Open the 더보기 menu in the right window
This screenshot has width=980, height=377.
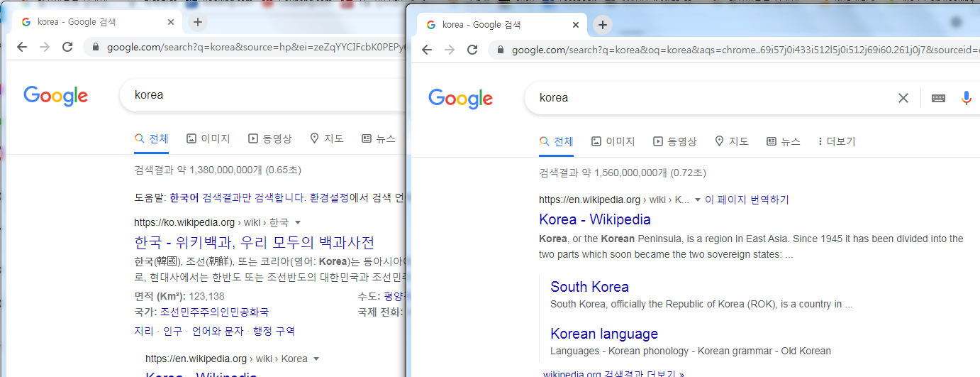click(x=837, y=141)
